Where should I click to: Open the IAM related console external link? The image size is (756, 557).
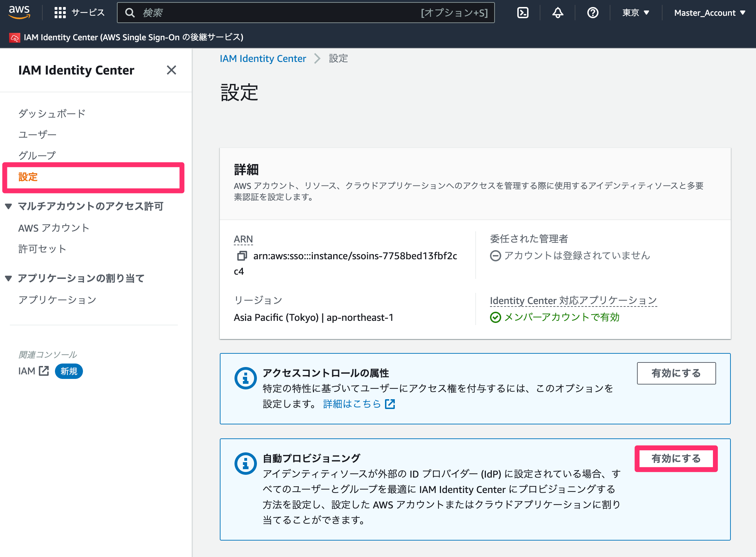pos(34,371)
